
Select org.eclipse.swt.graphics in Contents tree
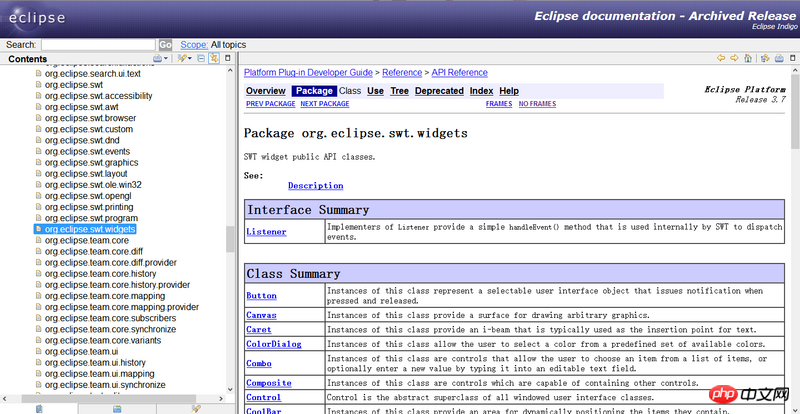(x=91, y=162)
